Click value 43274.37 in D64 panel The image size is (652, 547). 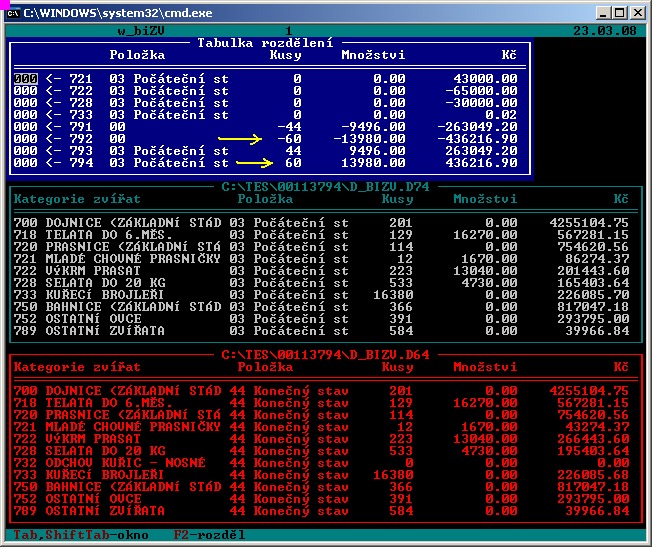(x=597, y=427)
